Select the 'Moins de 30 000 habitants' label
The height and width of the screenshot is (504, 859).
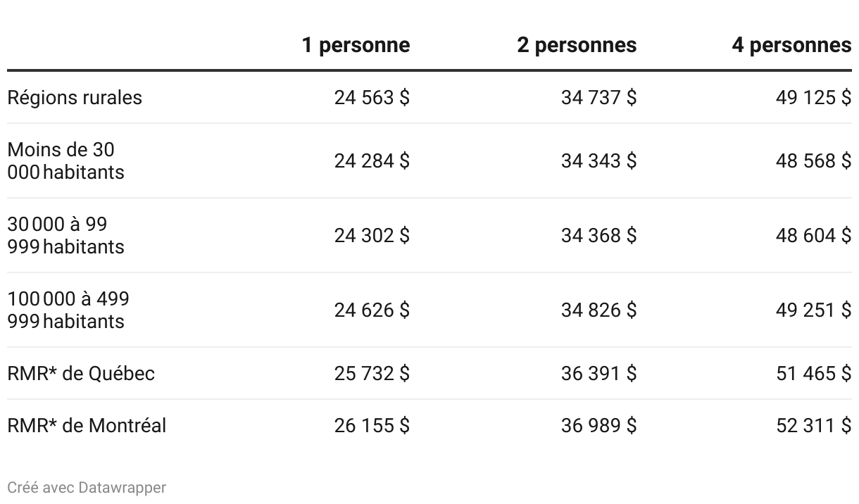[65, 161]
